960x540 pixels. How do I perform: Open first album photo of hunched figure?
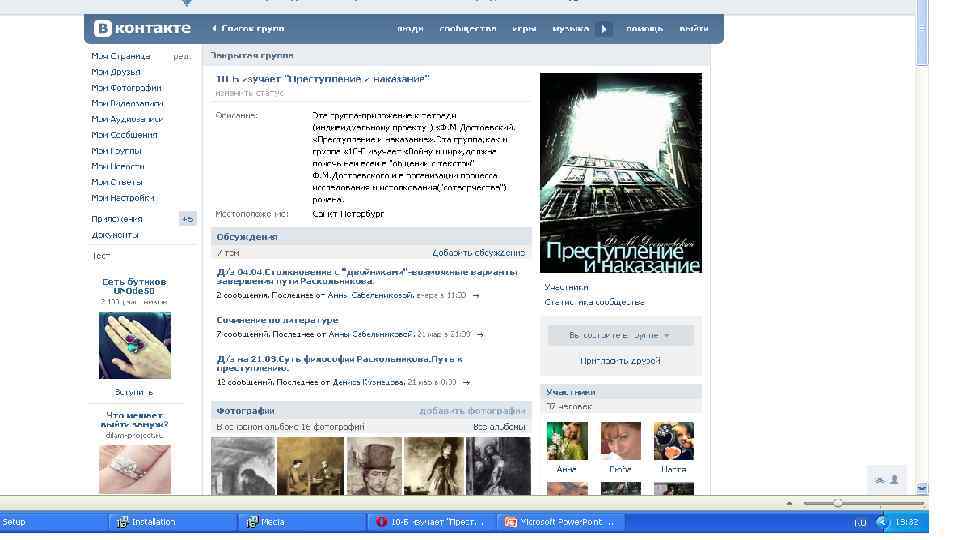242,466
